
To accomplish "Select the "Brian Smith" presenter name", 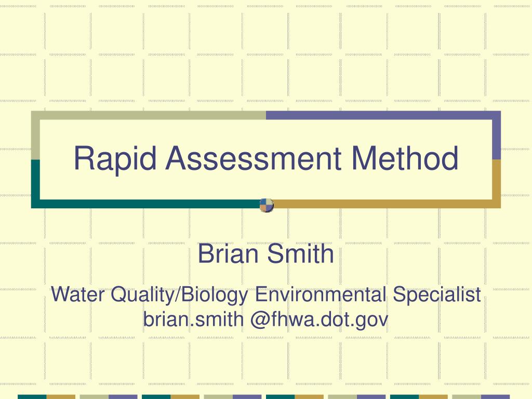I will (266, 253).
